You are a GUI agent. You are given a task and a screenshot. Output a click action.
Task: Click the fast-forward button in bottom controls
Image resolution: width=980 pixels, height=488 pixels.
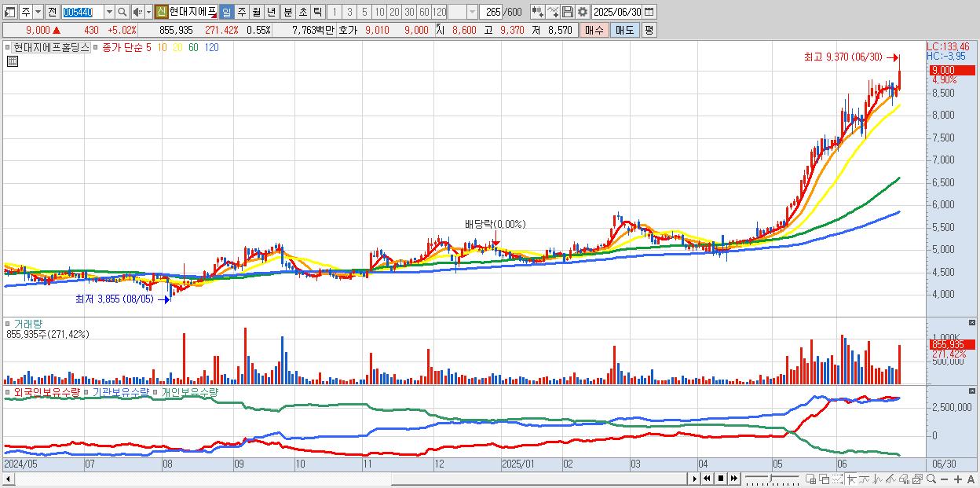[x=734, y=479]
